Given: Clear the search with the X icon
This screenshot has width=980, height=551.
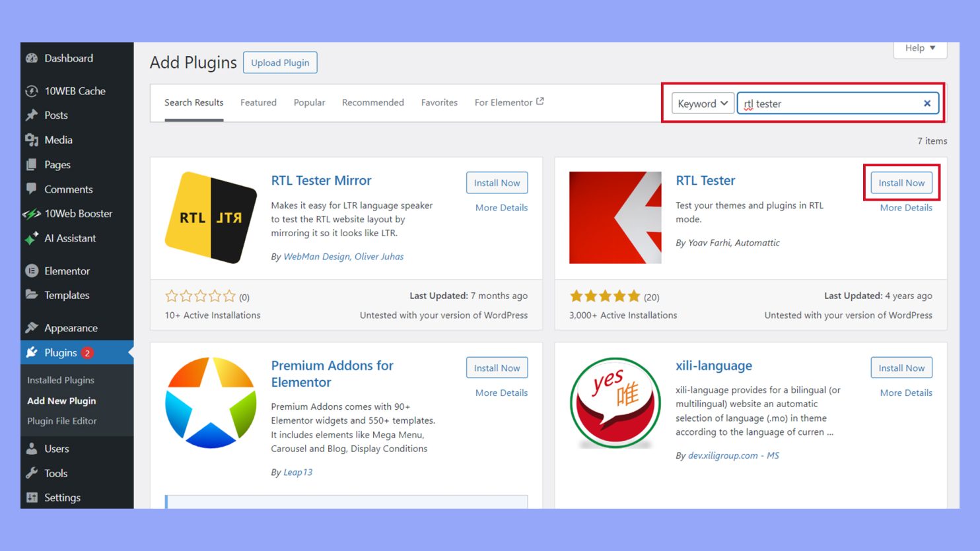Looking at the screenshot, I should pos(927,103).
